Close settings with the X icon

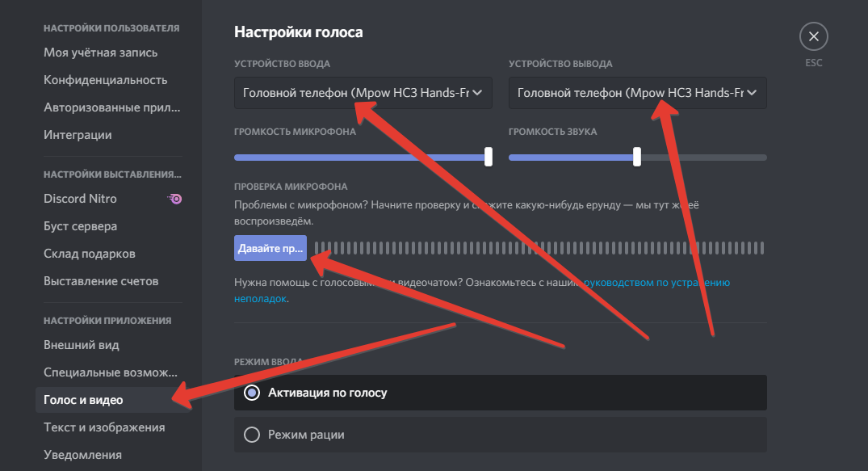(813, 36)
